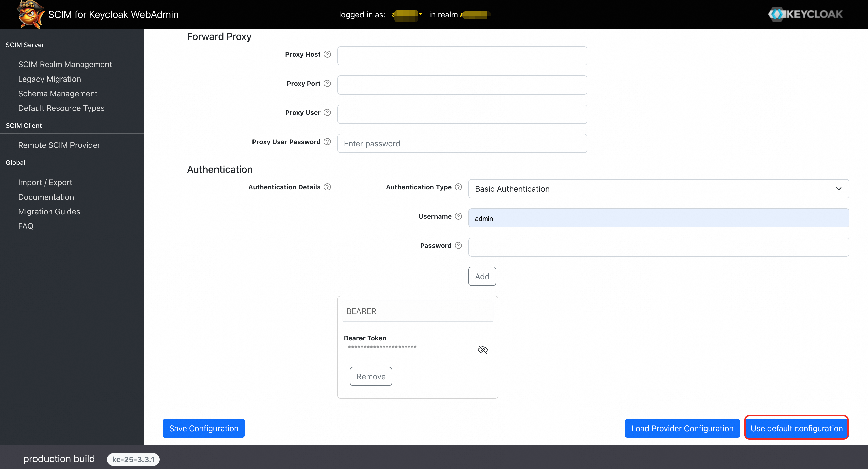The height and width of the screenshot is (469, 868).
Task: Toggle Bearer Token visibility eye icon
Action: (483, 350)
